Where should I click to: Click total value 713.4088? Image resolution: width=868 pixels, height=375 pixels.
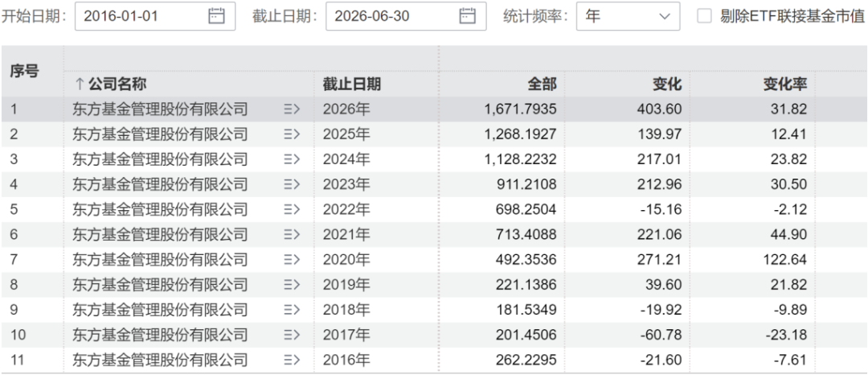click(526, 235)
